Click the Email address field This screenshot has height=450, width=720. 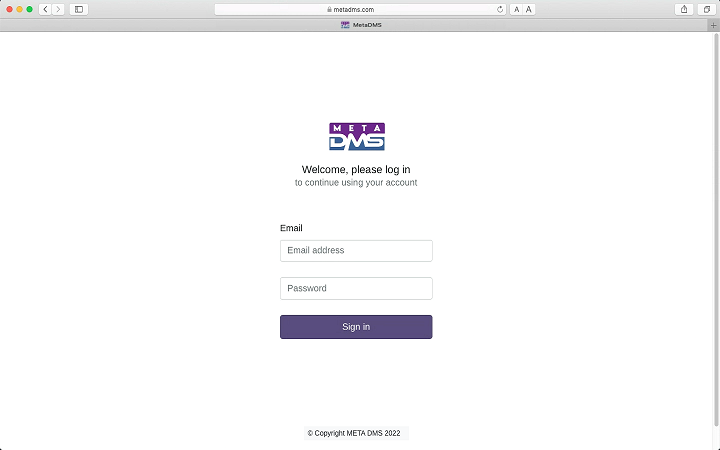point(356,251)
